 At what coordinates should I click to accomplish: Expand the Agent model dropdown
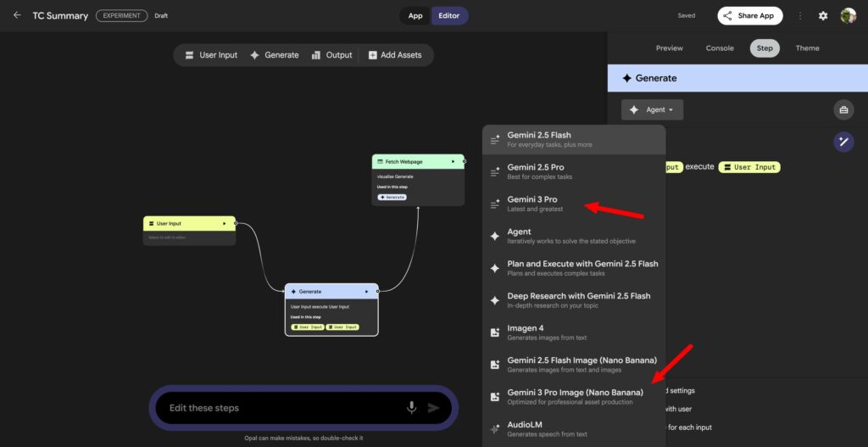[x=652, y=109]
